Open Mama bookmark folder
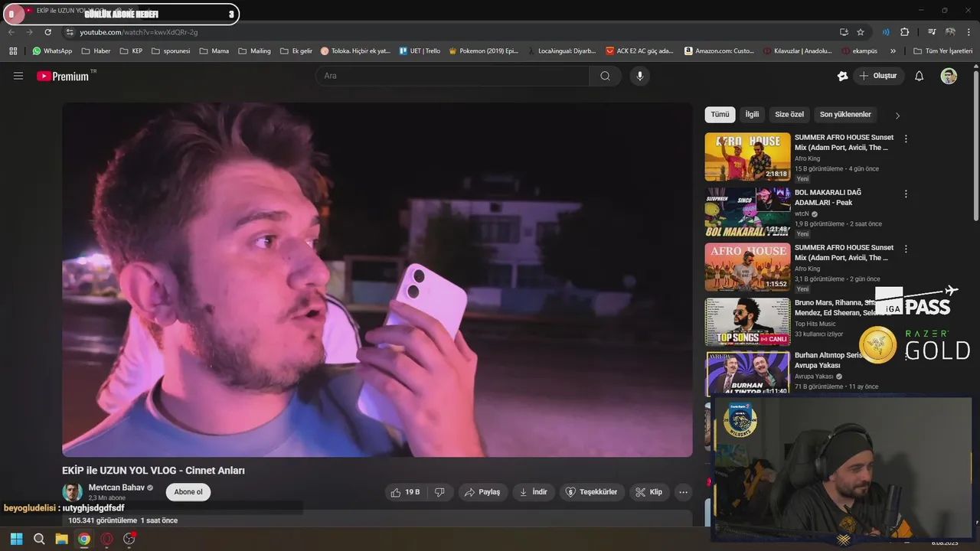 pyautogui.click(x=214, y=51)
